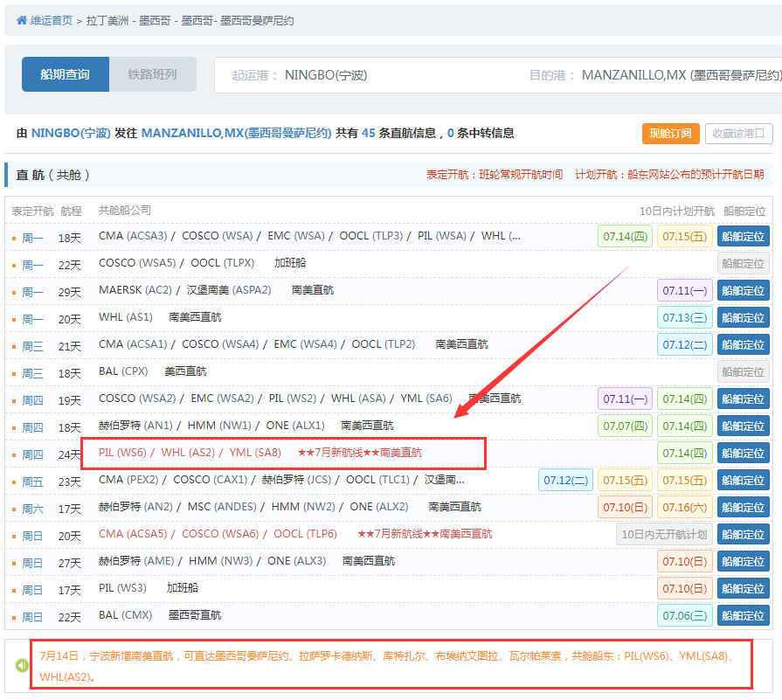Select the 07.16(六) date badge
Image resolution: width=782 pixels, height=700 pixels.
684,507
